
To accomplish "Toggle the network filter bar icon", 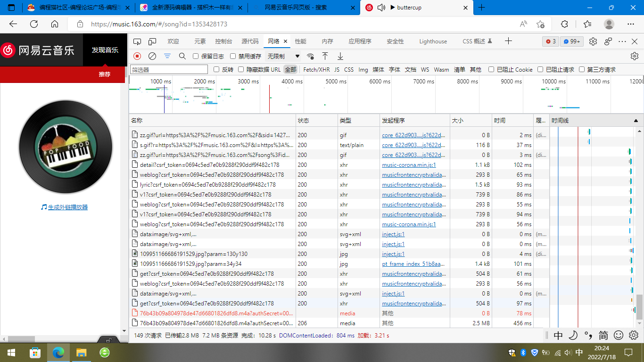I will click(167, 56).
